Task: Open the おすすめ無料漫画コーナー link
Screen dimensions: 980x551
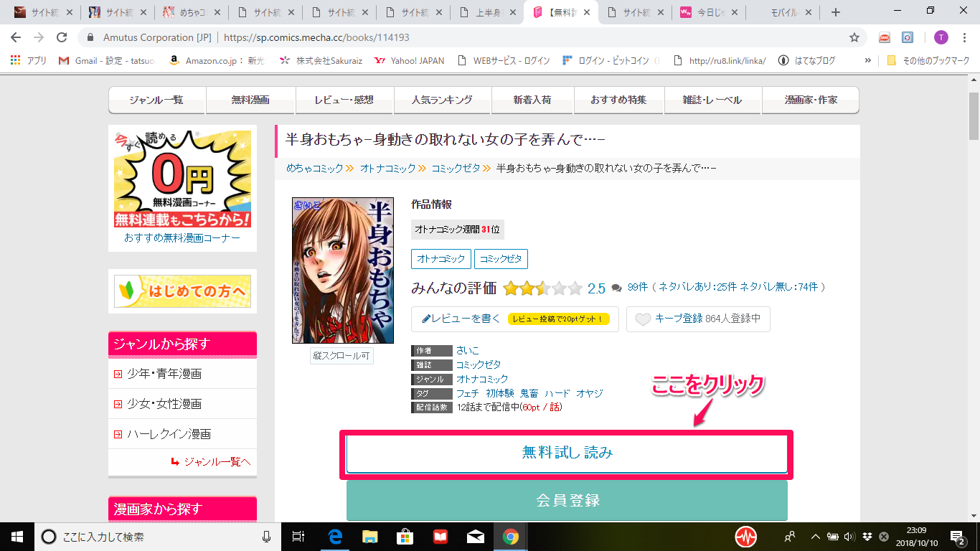Action: pos(182,237)
